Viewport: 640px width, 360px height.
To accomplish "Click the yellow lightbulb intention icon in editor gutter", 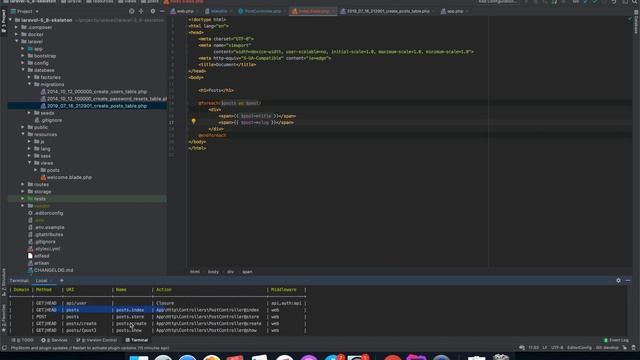I will click(193, 122).
